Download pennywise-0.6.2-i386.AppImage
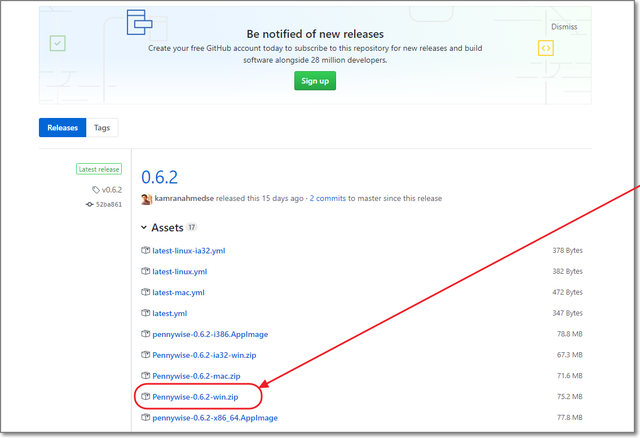This screenshot has height=438, width=640. 210,334
